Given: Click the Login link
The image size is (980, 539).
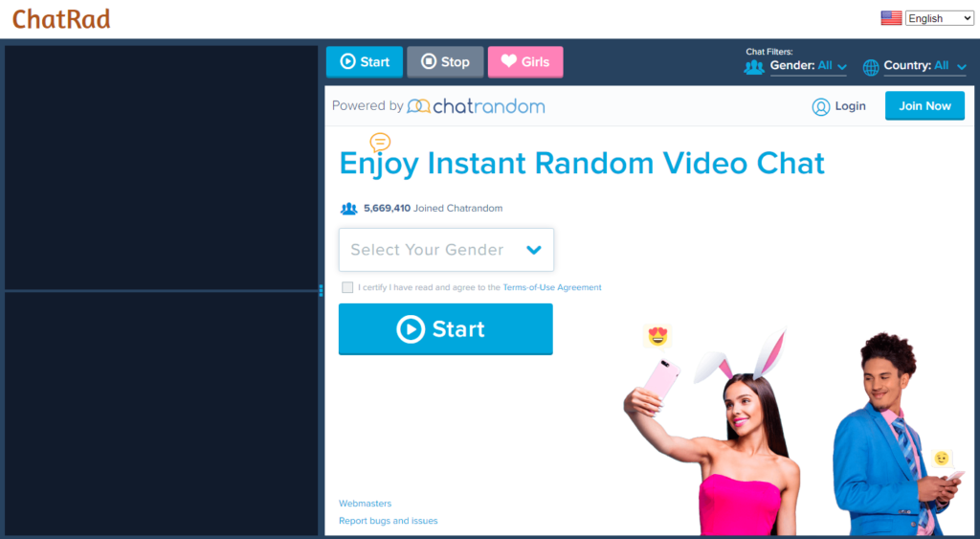Looking at the screenshot, I should click(850, 106).
